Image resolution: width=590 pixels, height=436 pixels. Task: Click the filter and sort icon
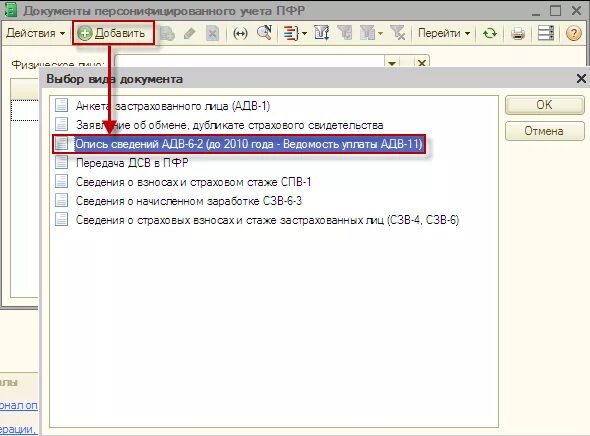click(x=322, y=33)
